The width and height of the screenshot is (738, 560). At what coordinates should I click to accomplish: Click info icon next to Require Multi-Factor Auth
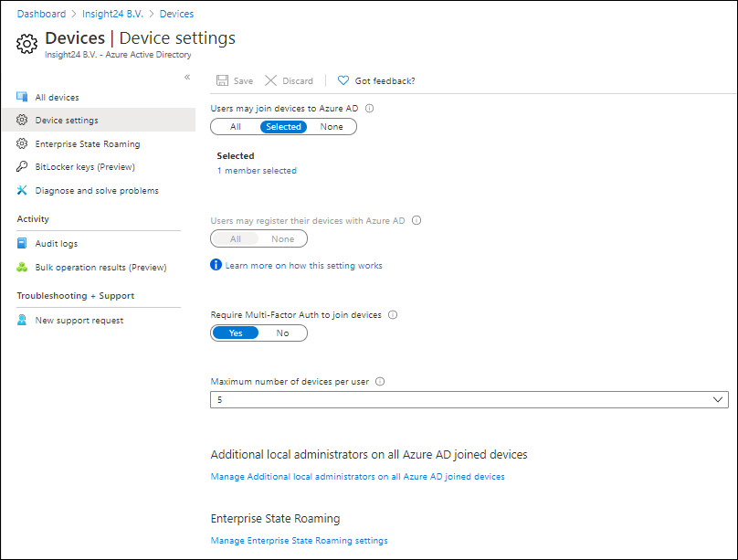tap(393, 315)
